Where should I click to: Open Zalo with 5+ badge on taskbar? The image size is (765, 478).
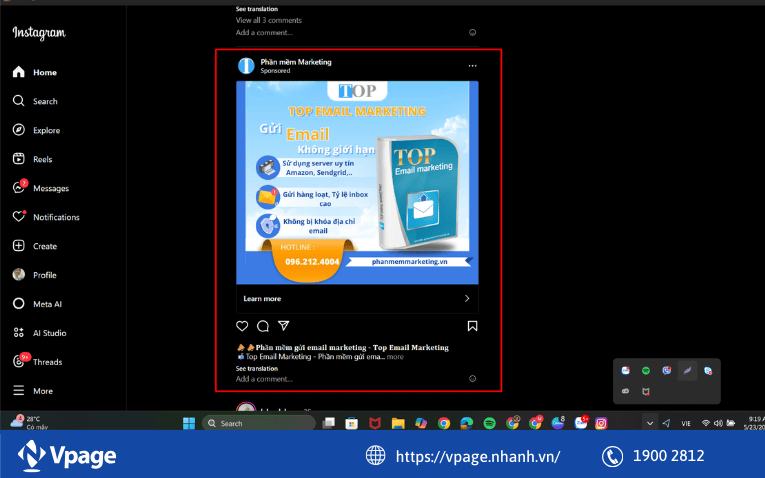click(x=581, y=422)
